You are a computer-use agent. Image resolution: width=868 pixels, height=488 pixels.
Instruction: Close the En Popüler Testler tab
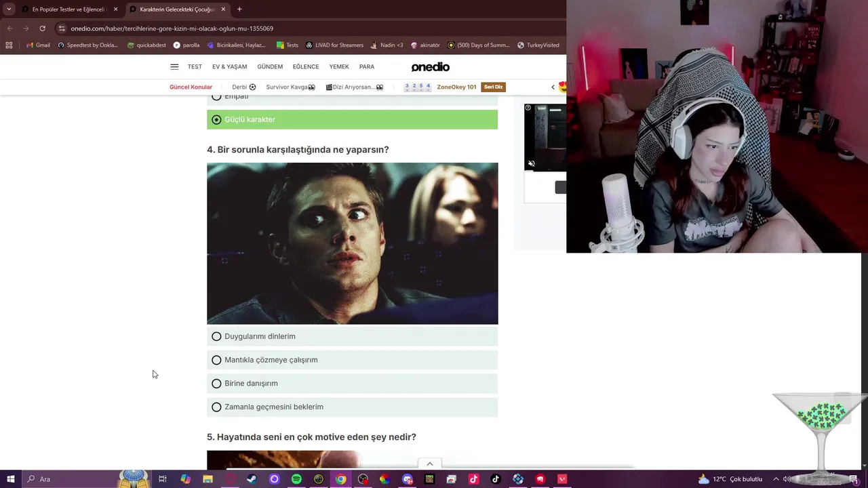coord(115,9)
